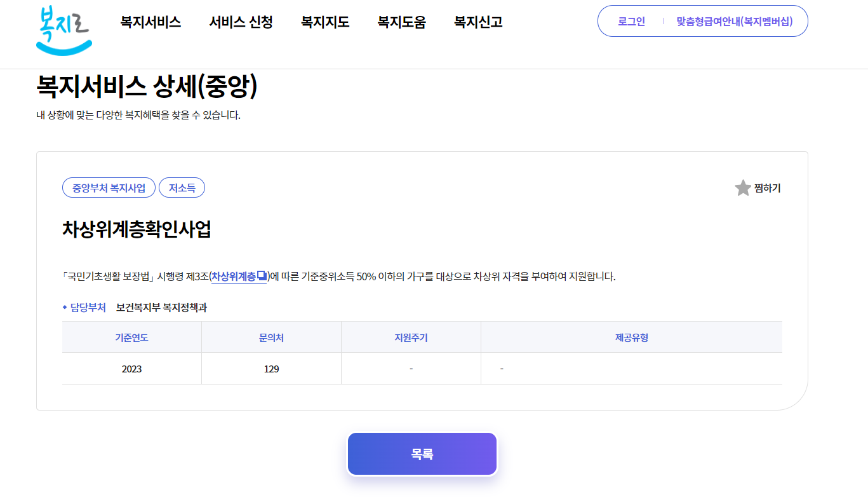Open the 복지도움 navigation item
Viewport: 868px width, 497px height.
[x=401, y=22]
